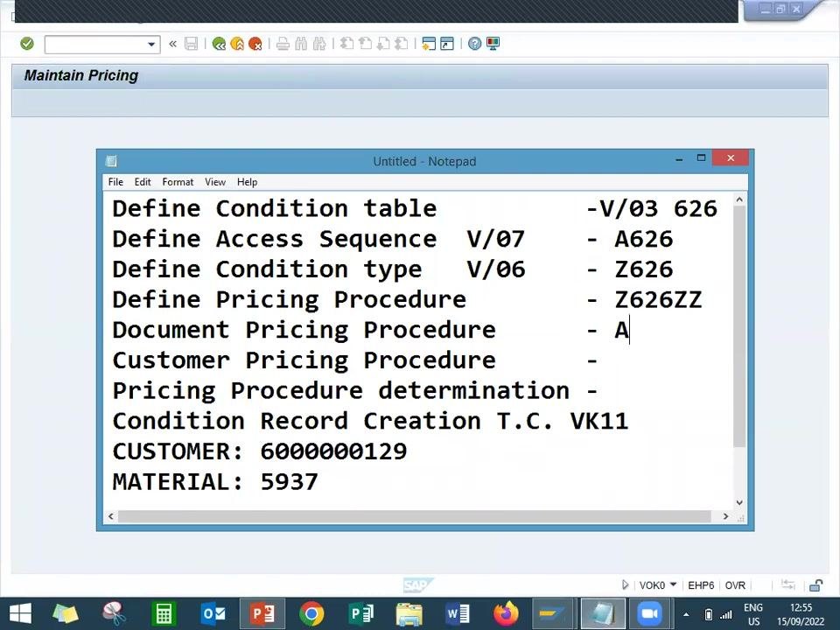Viewport: 840px width, 630px height.
Task: Click the Find Next binoculars icon
Action: pyautogui.click(x=319, y=44)
